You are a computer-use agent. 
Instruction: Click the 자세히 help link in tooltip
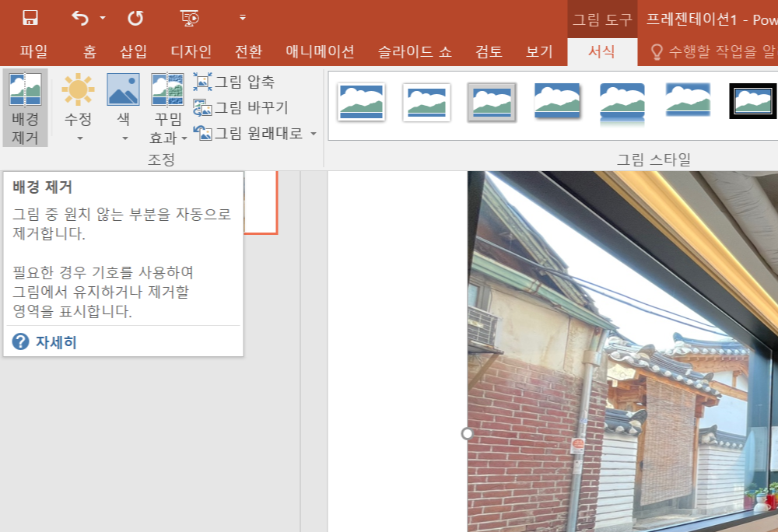tap(56, 342)
